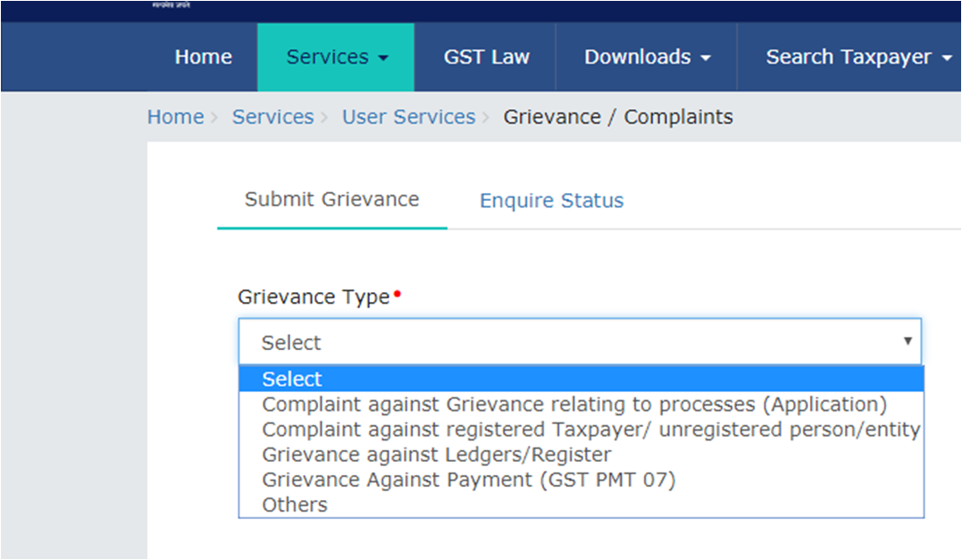Viewport: 962px width, 560px height.
Task: Click the Services breadcrumb link
Action: pos(272,117)
